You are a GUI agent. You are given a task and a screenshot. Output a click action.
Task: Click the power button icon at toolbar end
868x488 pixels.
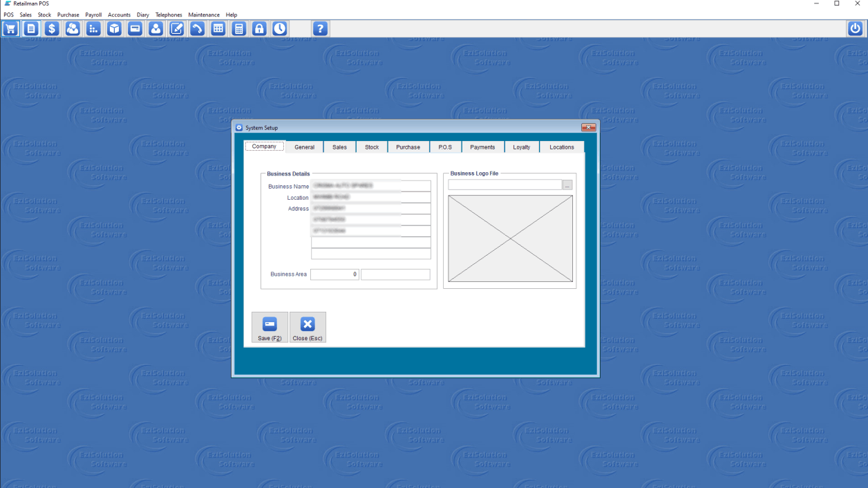pos(856,28)
